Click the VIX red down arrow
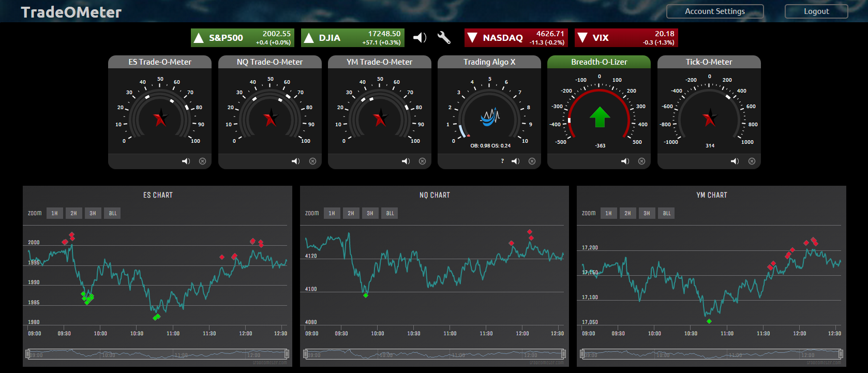This screenshot has width=868, height=373. (582, 38)
